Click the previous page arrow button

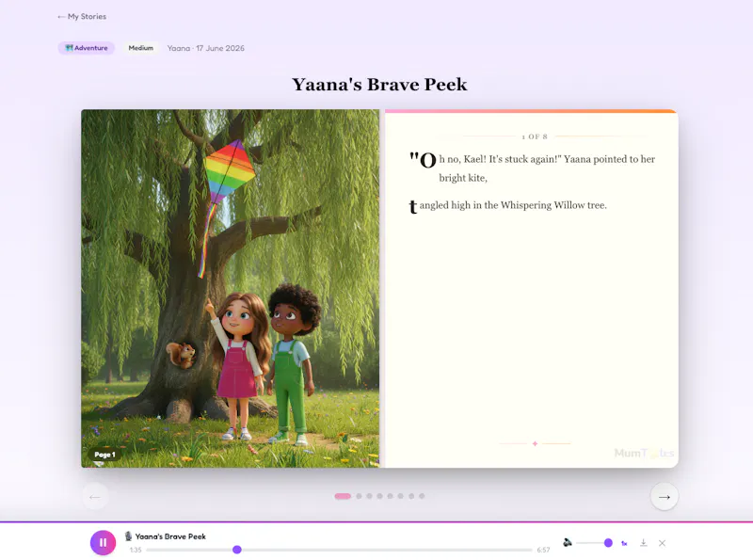click(95, 497)
